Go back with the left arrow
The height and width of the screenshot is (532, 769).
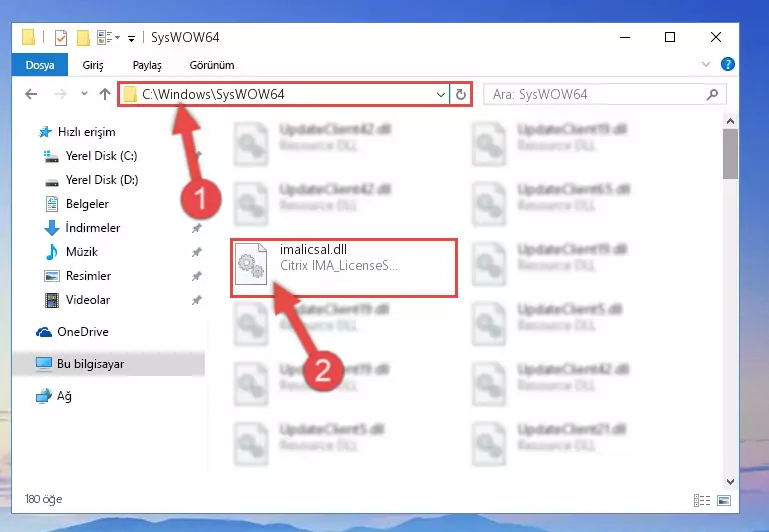(31, 94)
